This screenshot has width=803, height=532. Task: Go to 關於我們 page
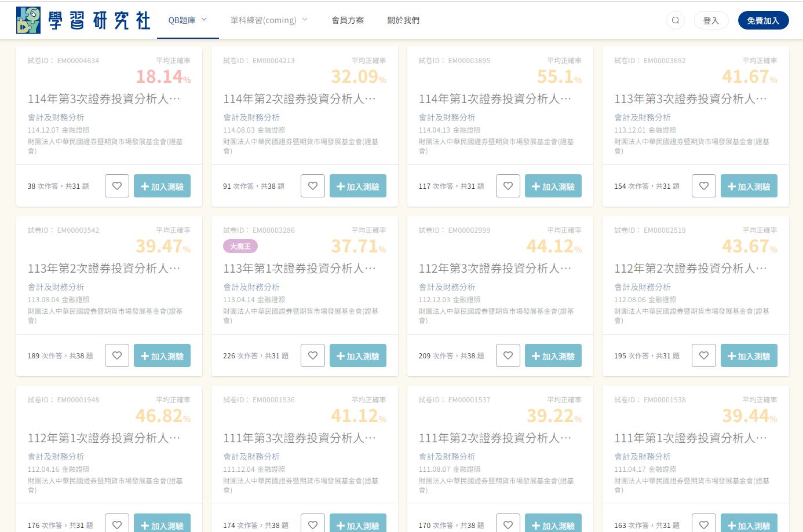[x=403, y=20]
